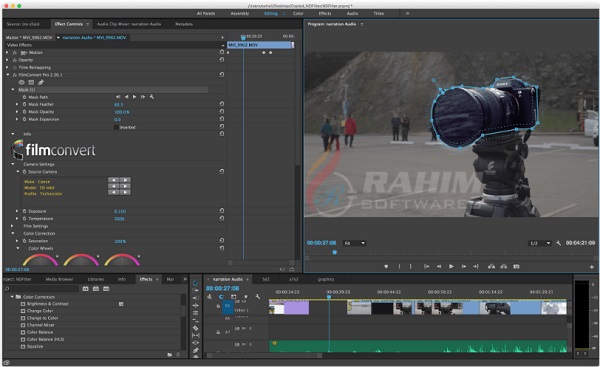Image resolution: width=600 pixels, height=367 pixels.
Task: Select the Razor tool
Action: (x=195, y=328)
